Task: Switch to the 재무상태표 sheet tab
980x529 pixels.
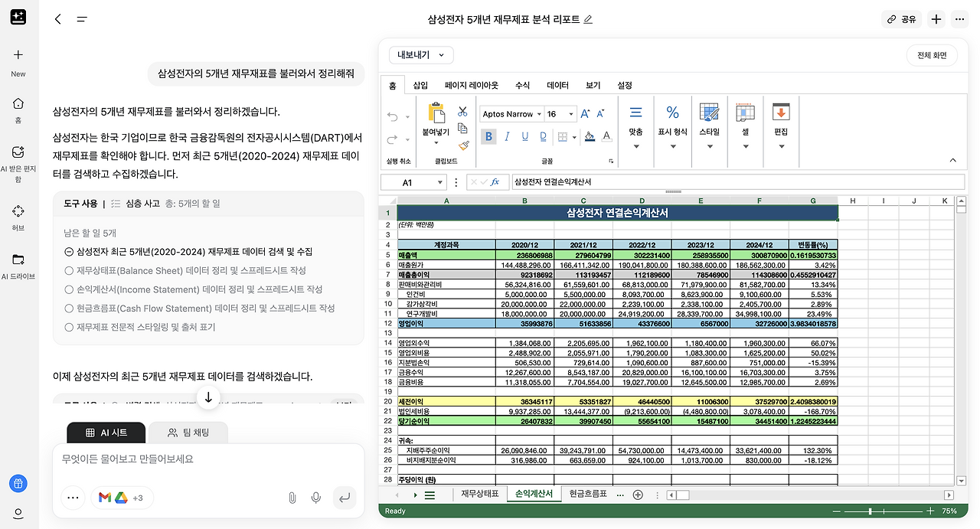Action: [479, 495]
